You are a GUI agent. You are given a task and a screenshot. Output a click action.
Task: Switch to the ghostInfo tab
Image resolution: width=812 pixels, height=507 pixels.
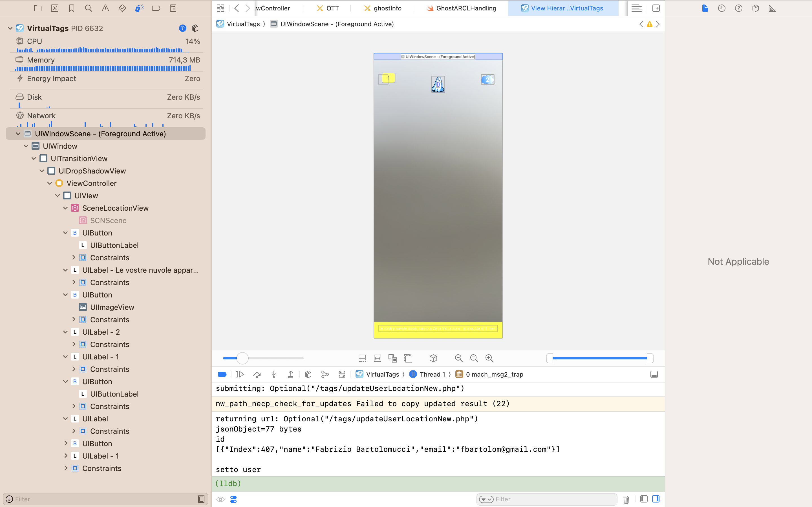coord(383,8)
